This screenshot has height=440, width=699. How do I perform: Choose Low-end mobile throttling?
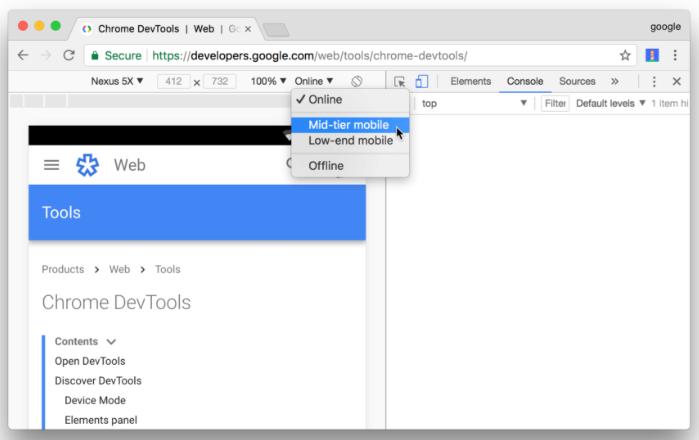[350, 141]
